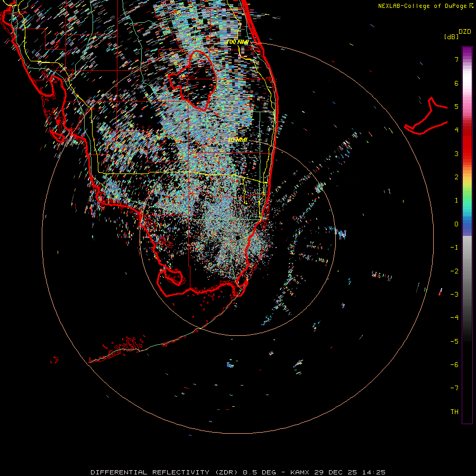Click the 1 value on the color scale
Viewport: 476px width, 476px height.
[456, 200]
